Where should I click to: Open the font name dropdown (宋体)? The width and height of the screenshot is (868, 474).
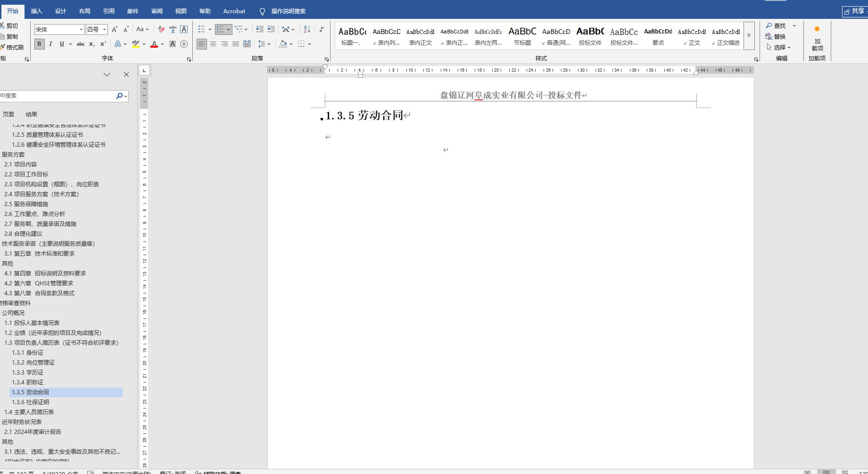(81, 29)
